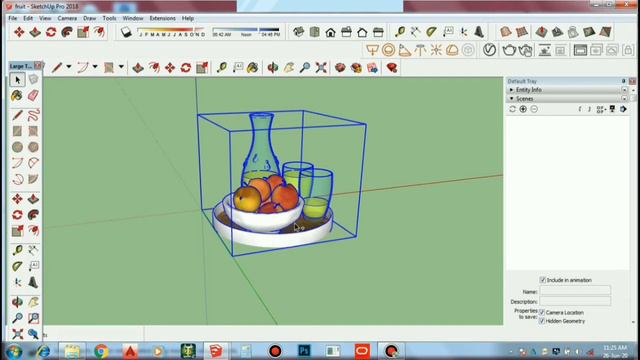Screen dimensions: 640x360
Task: Select the Orbit tool in left toolbar
Action: pyautogui.click(x=17, y=302)
